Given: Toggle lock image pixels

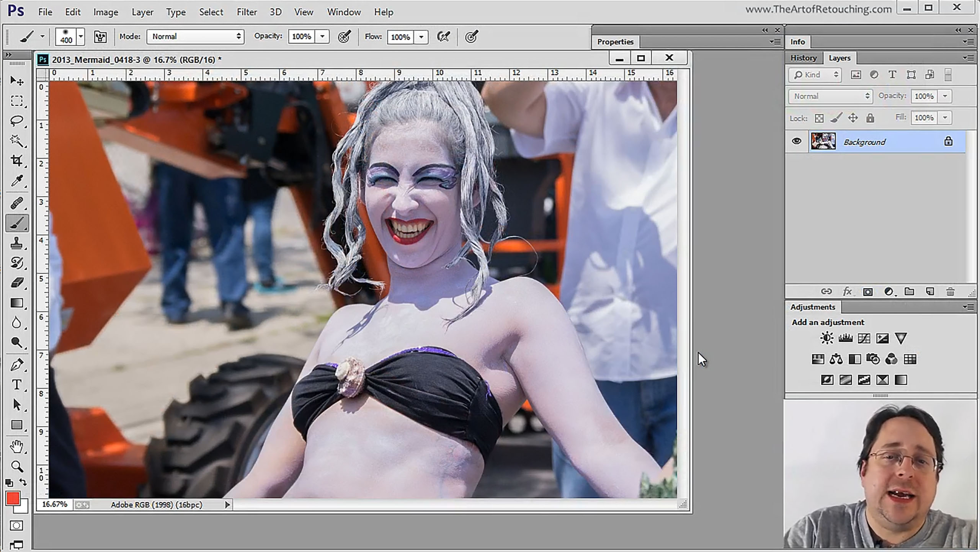Looking at the screenshot, I should (x=836, y=118).
